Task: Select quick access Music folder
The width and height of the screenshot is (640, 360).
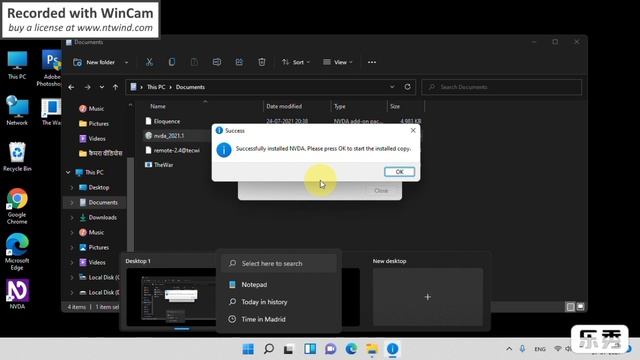Action: [92, 109]
